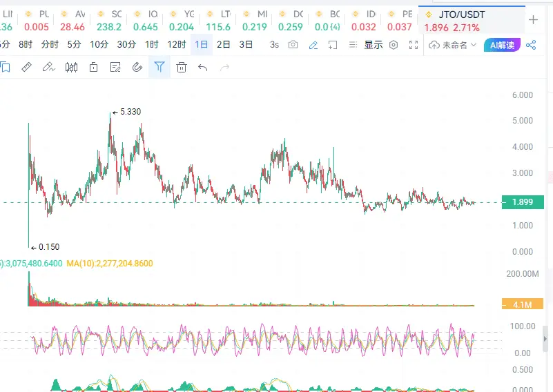Switch to the 1时 timeframe
Screen dimensions: 553x392
pyautogui.click(x=152, y=44)
